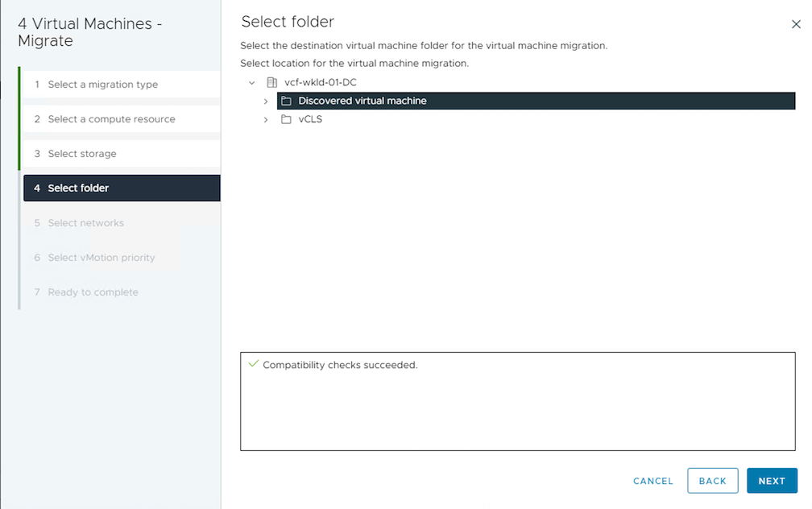Click step 6 Select vMotion priority

point(101,258)
